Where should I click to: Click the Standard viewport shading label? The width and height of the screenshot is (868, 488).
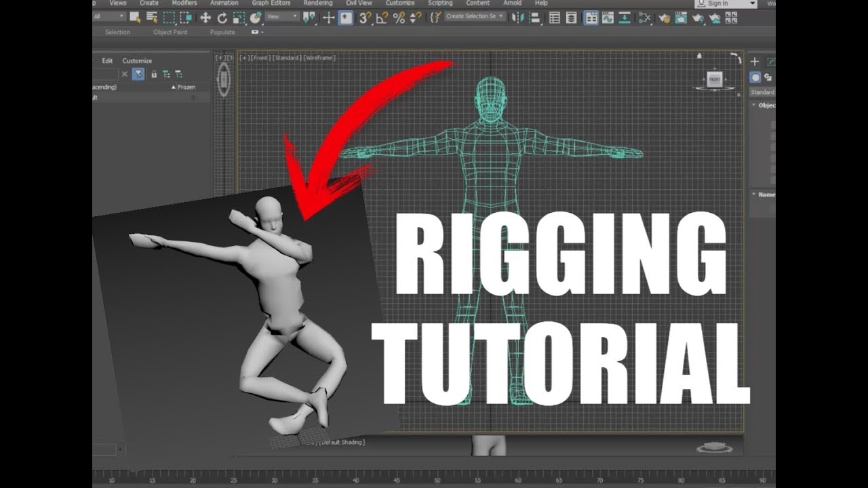click(x=287, y=58)
